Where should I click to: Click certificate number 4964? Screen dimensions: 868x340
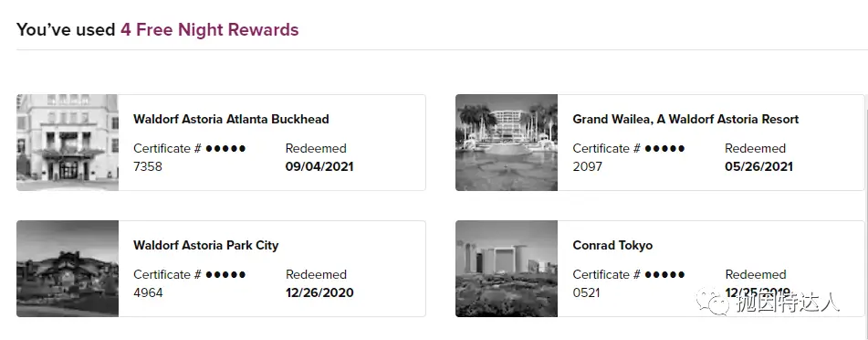[149, 292]
